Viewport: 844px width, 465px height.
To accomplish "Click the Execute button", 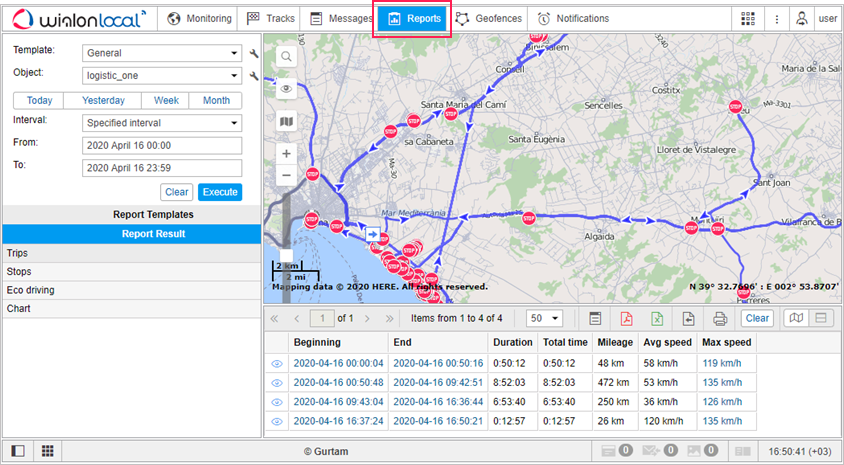I will 219,192.
